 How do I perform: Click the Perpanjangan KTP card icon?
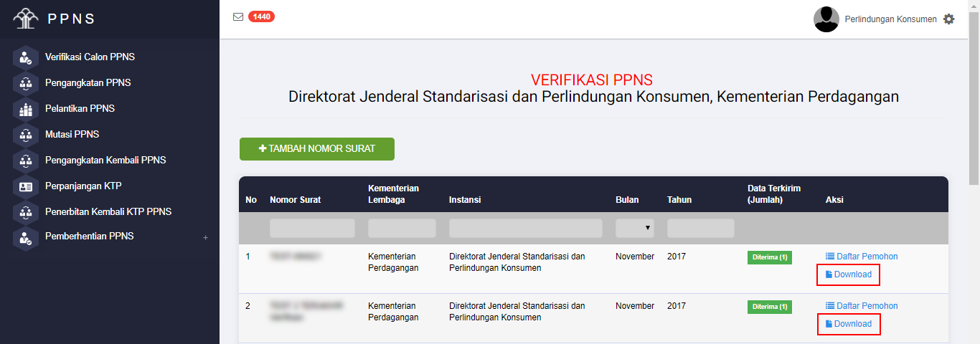(x=26, y=186)
